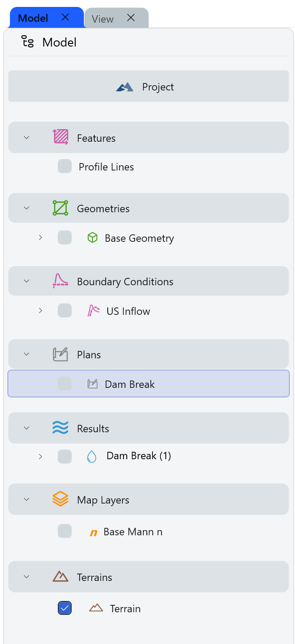Click the Base Geometry cube icon
Viewport: 295px width, 644px height.
93,238
